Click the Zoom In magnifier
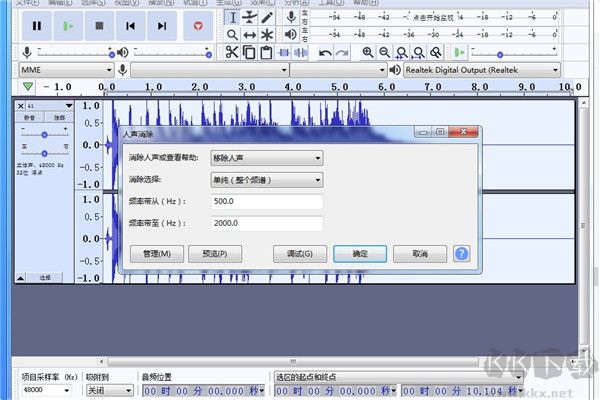 pos(368,52)
